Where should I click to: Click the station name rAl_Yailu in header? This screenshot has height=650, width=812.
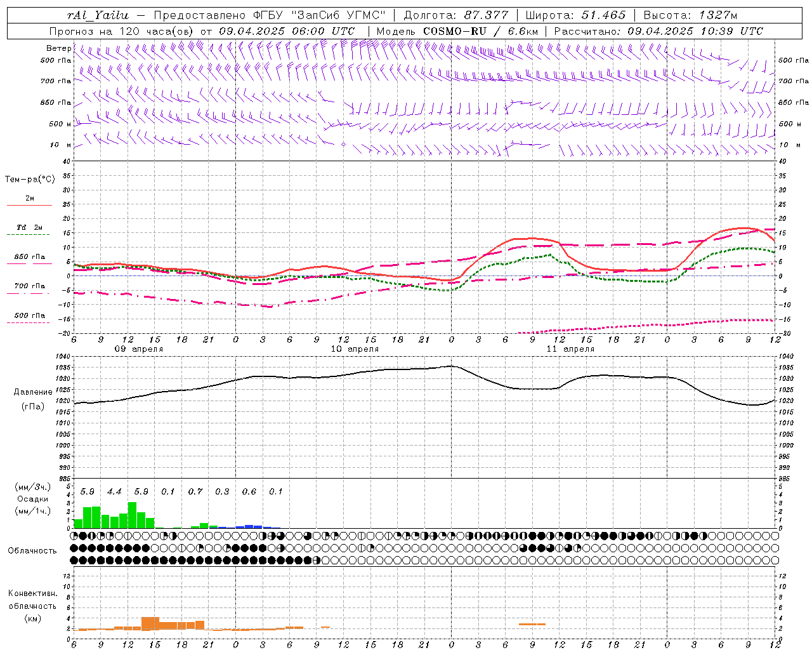[x=98, y=15]
